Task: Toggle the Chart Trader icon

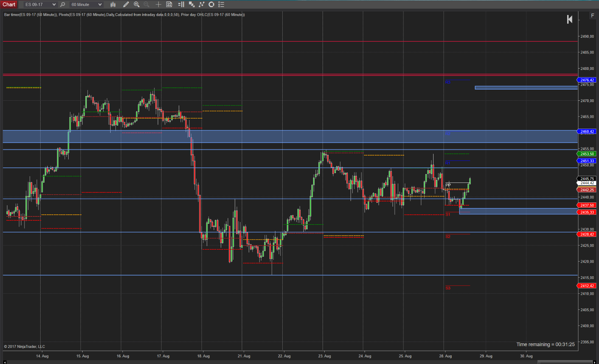Action: 181,5
